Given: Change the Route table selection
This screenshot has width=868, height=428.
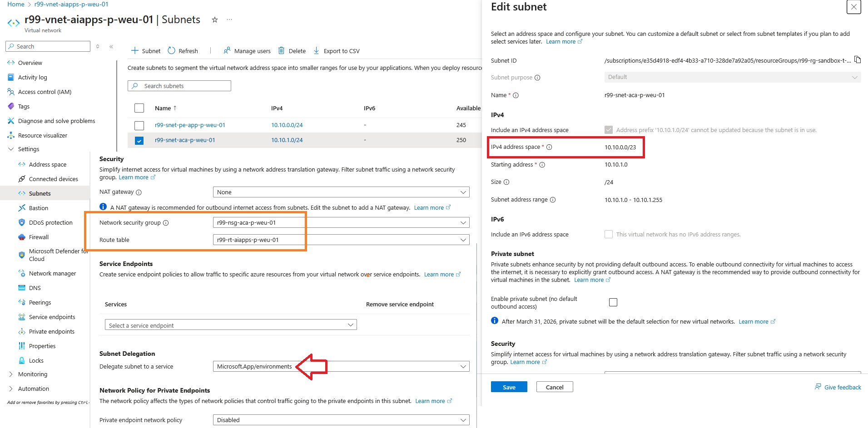Looking at the screenshot, I should pos(340,240).
